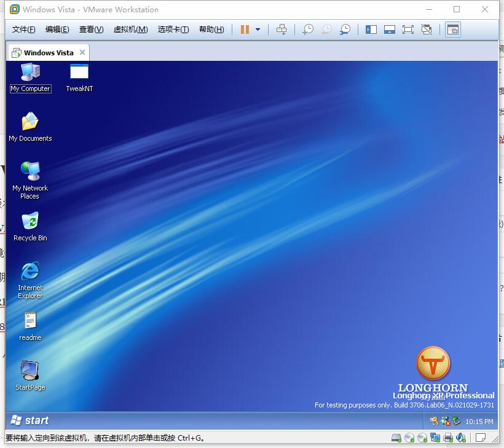Send Ctrl+Alt+Del to the virtual machine
The height and width of the screenshot is (448, 504).
tap(282, 29)
